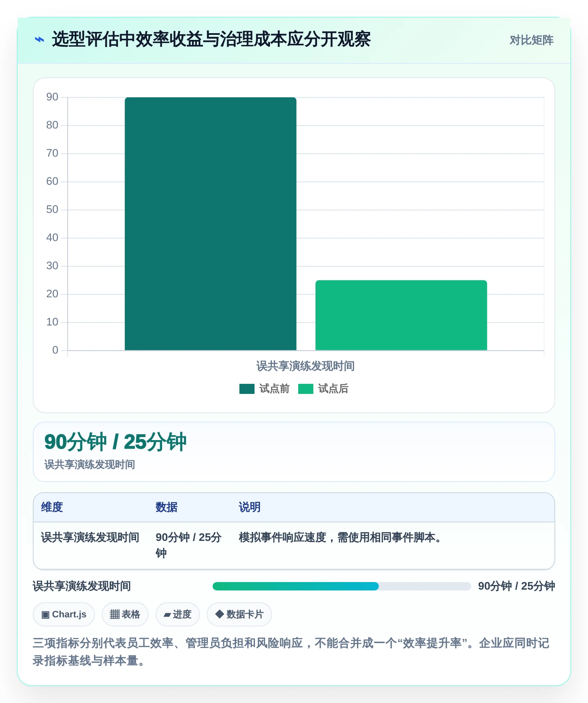
Task: Click the 维度 column header
Action: pos(52,507)
